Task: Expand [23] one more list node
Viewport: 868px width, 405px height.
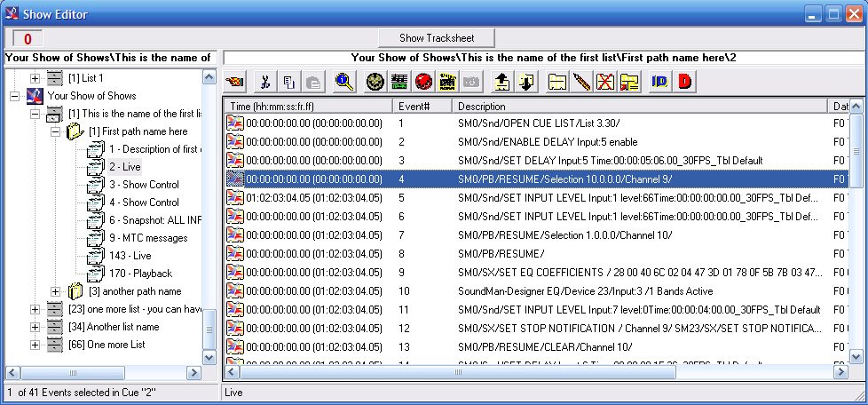Action: click(35, 309)
